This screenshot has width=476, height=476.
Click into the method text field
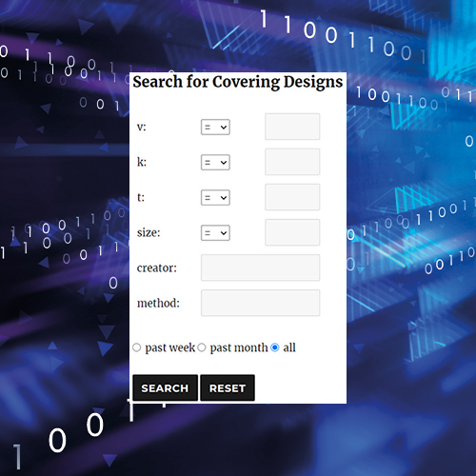coord(260,303)
